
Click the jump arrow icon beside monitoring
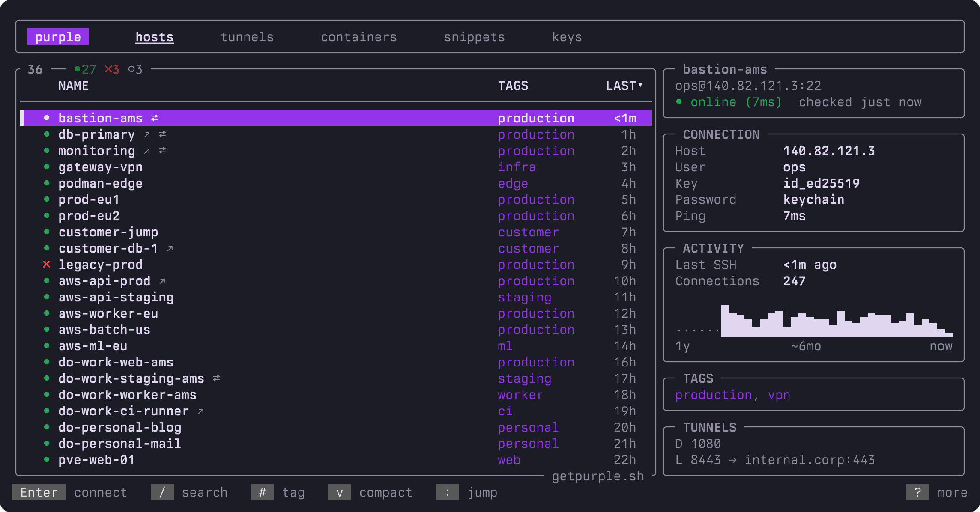147,151
